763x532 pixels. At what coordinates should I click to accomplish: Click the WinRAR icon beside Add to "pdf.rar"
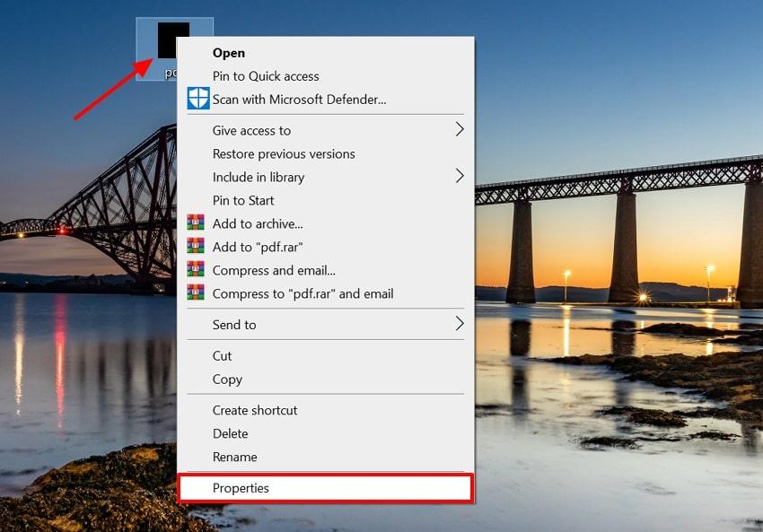pos(197,247)
